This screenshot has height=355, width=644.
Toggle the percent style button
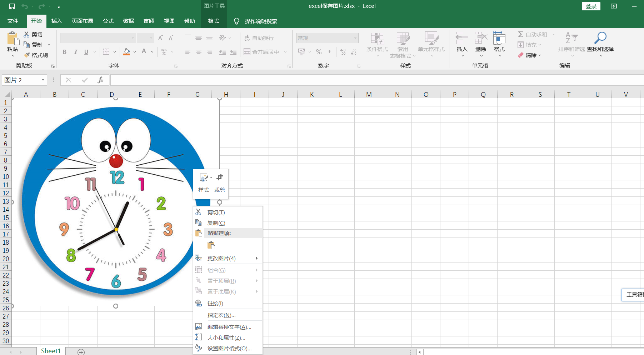(319, 52)
